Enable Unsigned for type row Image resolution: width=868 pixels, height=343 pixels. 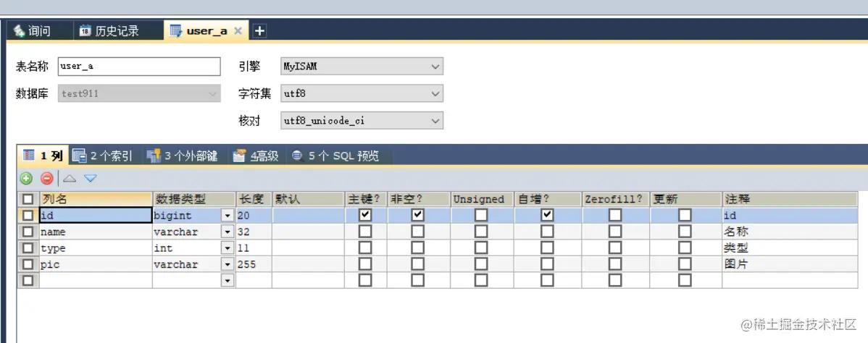point(481,248)
